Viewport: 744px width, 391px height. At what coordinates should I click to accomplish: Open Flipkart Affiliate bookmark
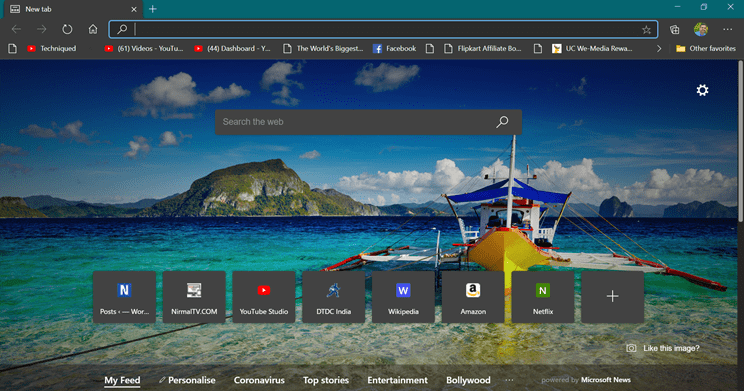click(483, 48)
